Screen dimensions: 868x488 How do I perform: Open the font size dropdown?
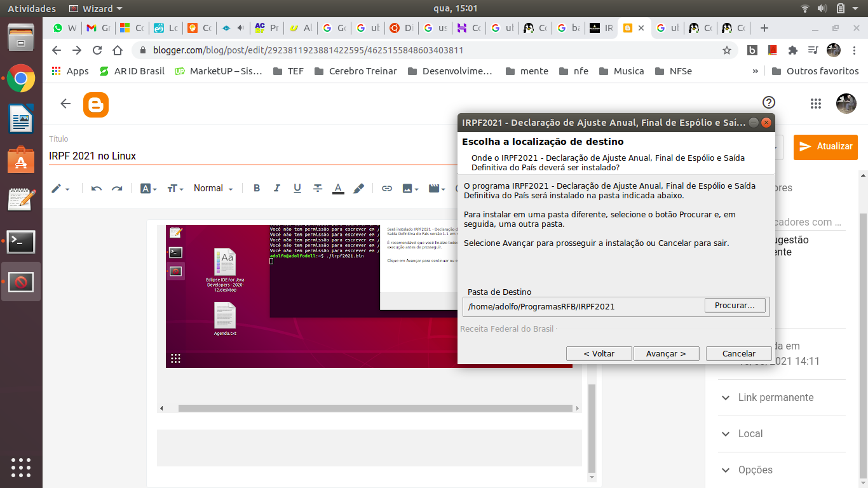pos(175,188)
